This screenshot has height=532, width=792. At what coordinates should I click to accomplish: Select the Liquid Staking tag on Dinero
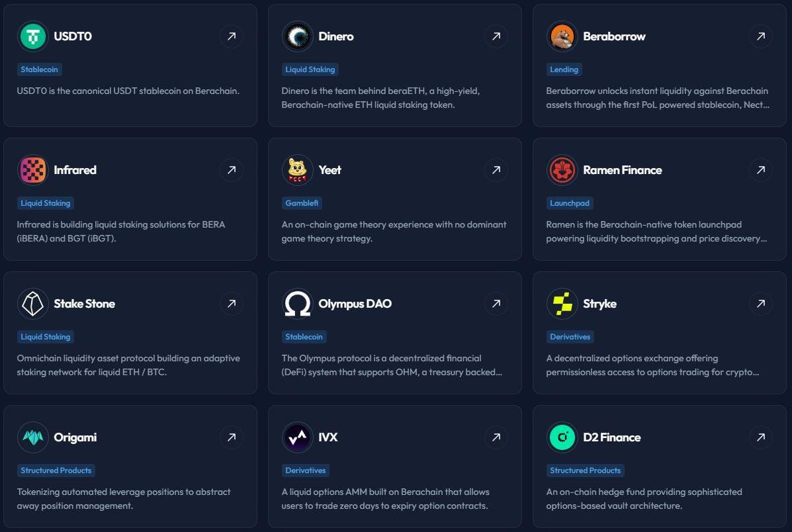[x=310, y=69]
